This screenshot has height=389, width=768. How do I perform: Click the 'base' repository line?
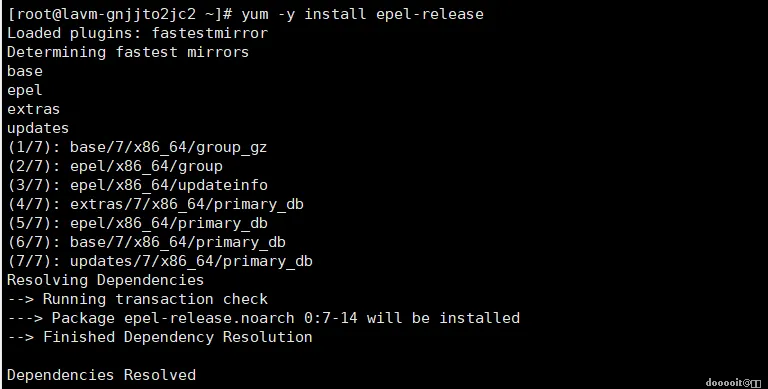point(24,71)
